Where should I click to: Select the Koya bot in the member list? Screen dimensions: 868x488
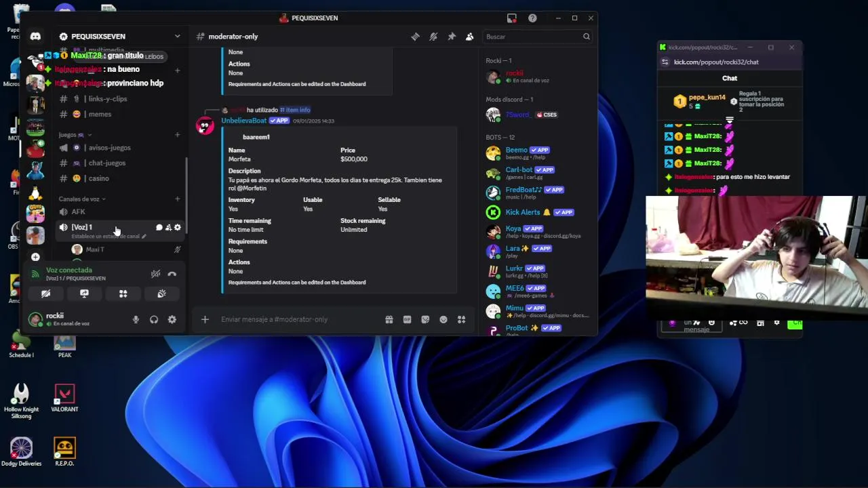point(536,232)
